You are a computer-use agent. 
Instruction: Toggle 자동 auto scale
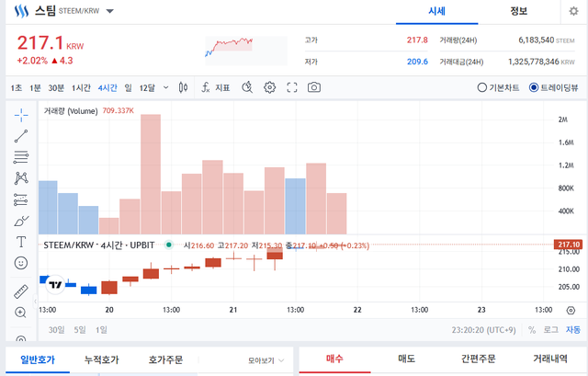573,330
